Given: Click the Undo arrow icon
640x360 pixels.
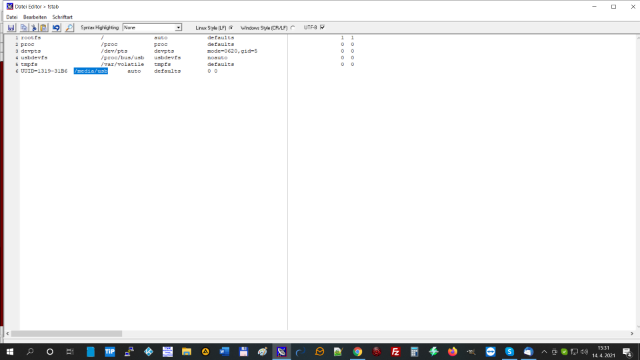Looking at the screenshot, I should click(56, 28).
